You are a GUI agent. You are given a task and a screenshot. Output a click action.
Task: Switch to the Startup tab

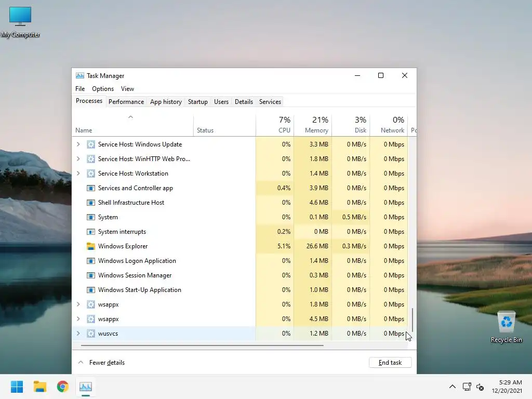click(198, 102)
